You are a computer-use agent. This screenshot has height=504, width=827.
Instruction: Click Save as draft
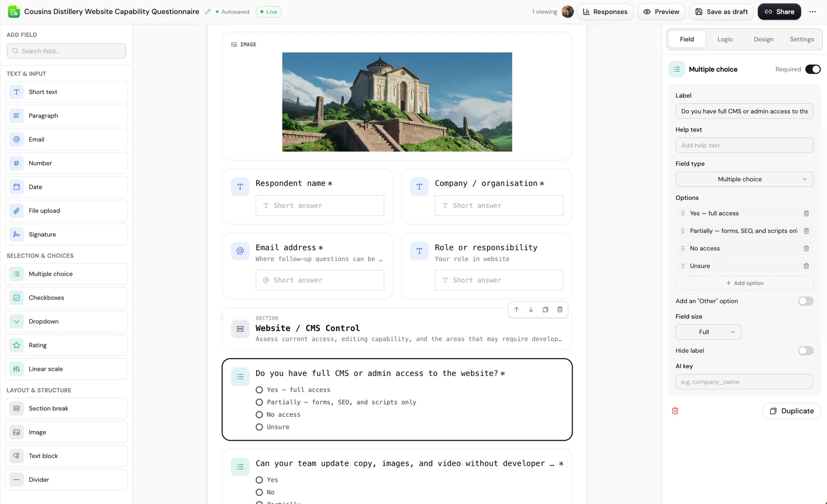[x=722, y=11]
